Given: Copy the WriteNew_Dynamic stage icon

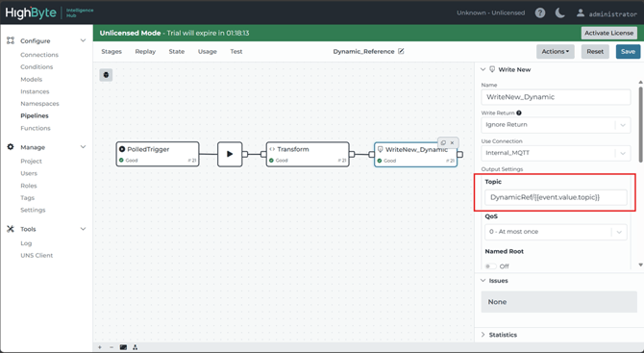Looking at the screenshot, I should tap(443, 142).
